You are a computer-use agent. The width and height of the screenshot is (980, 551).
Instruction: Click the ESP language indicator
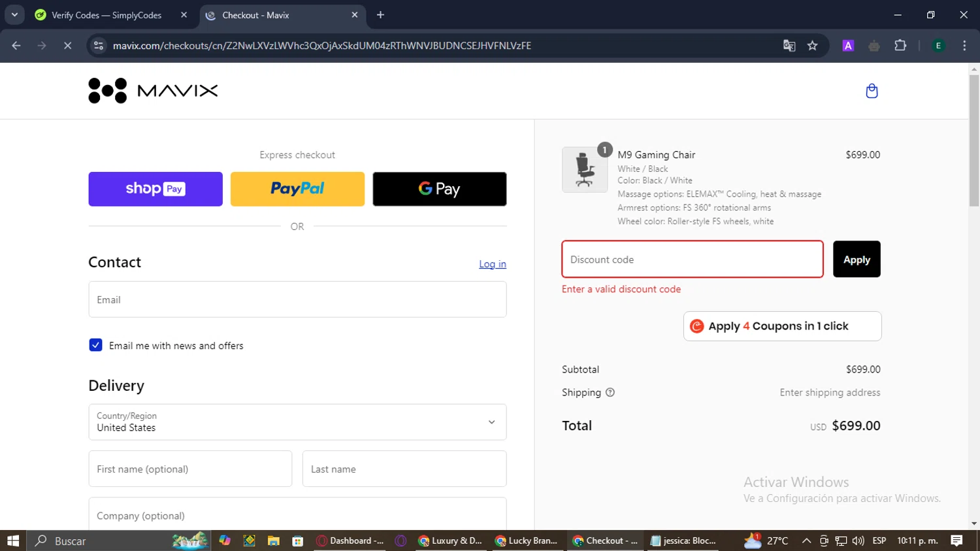click(879, 541)
